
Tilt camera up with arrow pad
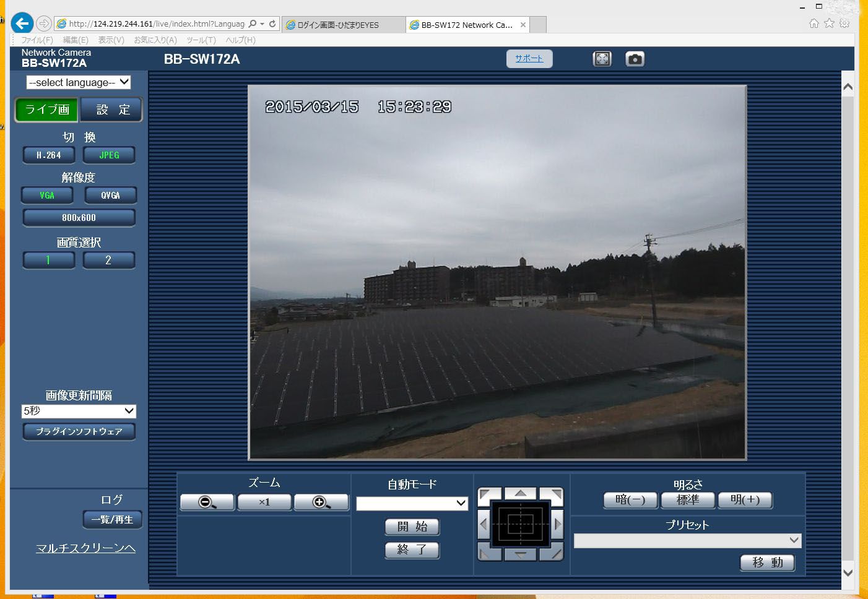pos(521,493)
